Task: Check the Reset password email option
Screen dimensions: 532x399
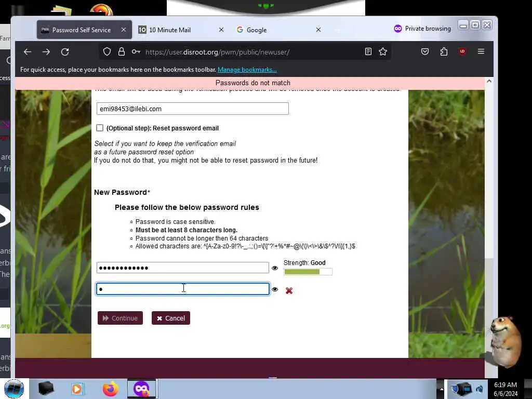Action: (100, 128)
